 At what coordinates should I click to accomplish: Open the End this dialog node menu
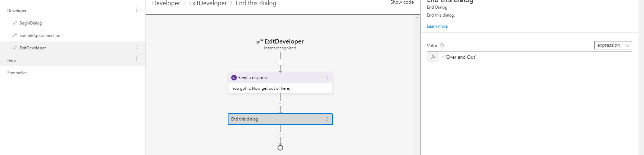click(327, 119)
